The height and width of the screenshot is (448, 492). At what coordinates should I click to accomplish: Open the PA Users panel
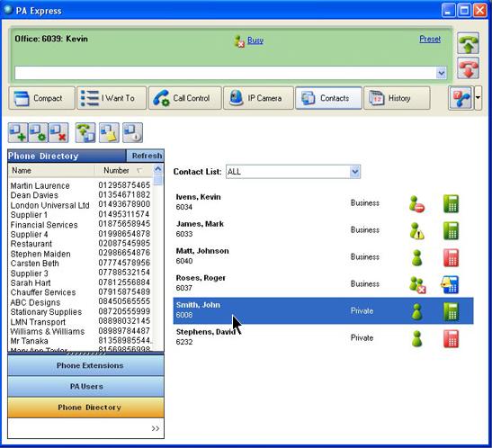coord(86,387)
